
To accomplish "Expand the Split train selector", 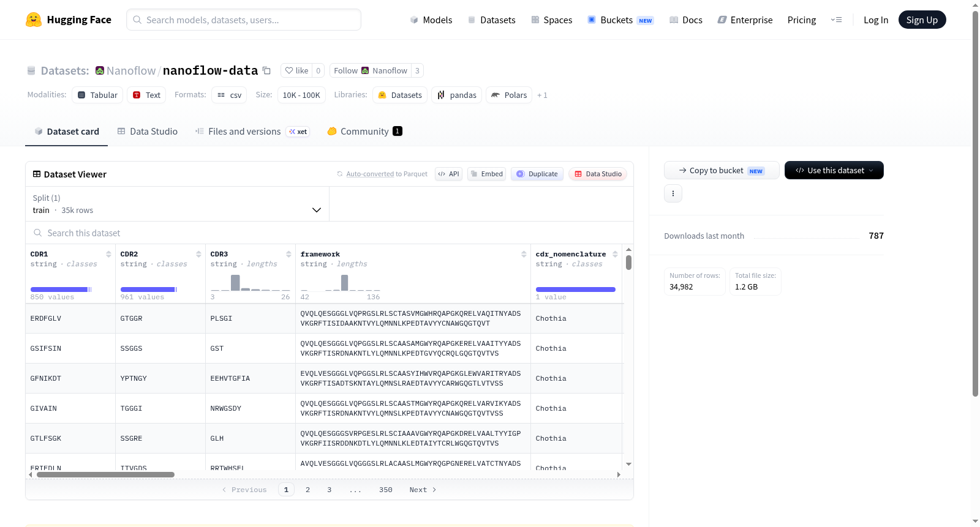I will coord(177,204).
